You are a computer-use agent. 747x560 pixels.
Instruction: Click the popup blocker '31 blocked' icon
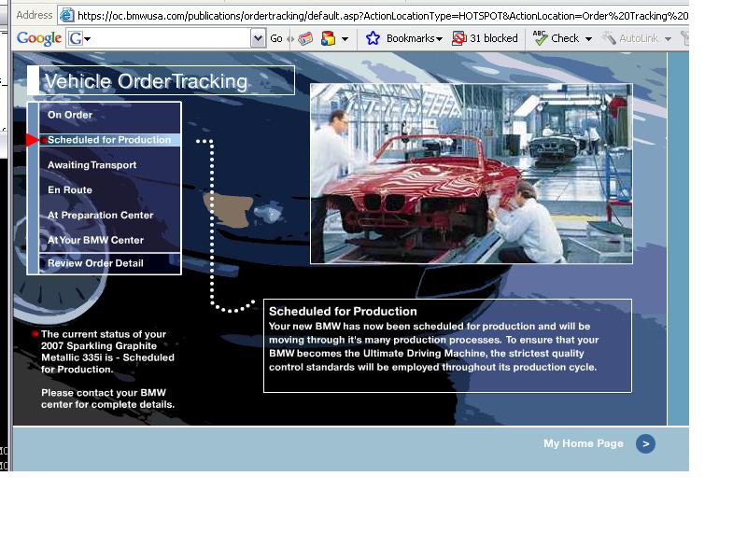(x=459, y=38)
